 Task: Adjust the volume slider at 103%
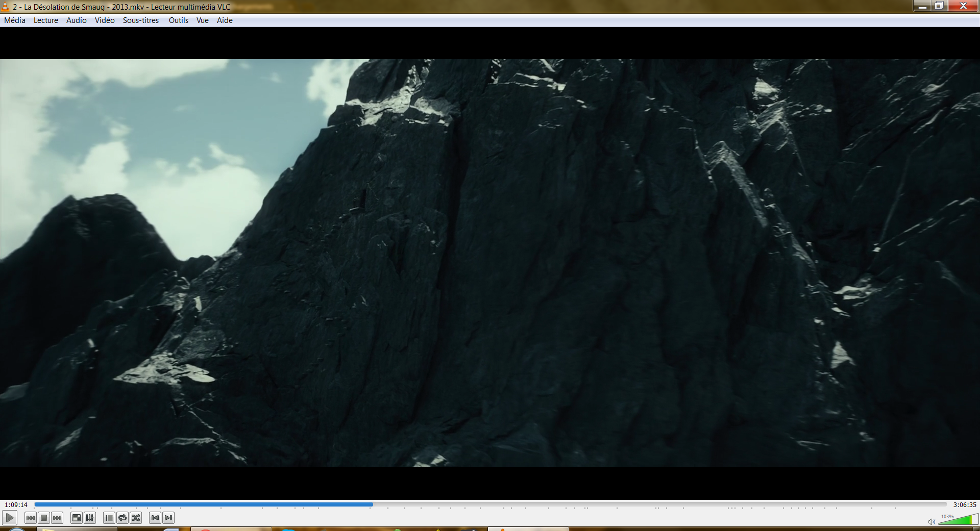tap(958, 520)
